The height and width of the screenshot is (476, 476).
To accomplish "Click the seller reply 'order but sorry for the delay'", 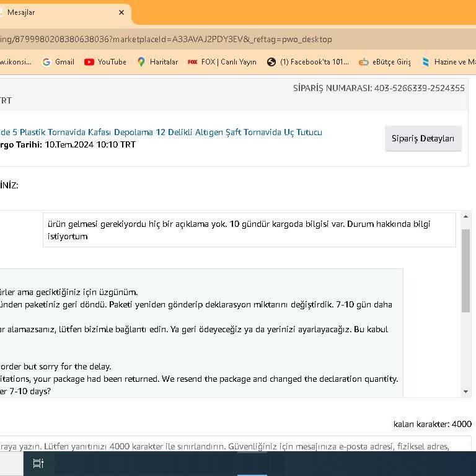I will 56,366.
